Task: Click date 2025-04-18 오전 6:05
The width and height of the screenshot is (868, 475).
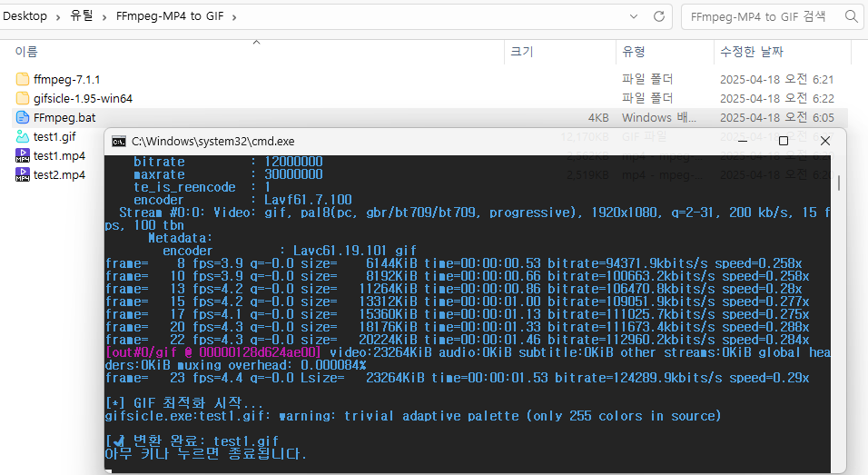Action: point(776,118)
